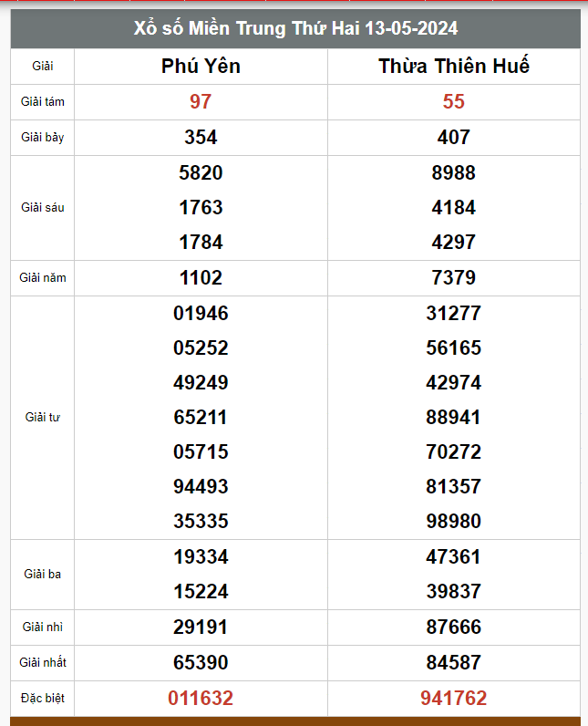
Task: Click the Giải bảy row label
Action: (x=43, y=138)
